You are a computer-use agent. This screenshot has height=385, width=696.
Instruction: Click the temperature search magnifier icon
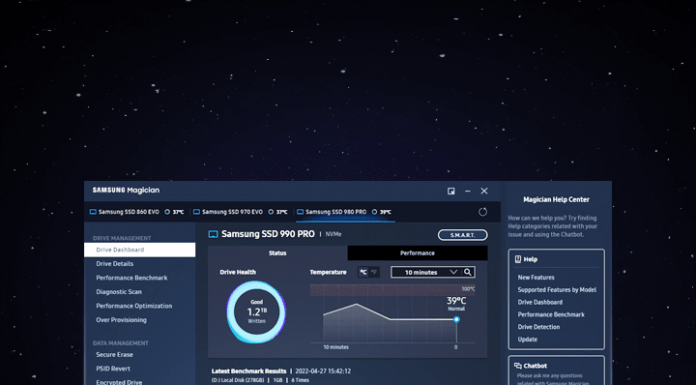click(468, 272)
